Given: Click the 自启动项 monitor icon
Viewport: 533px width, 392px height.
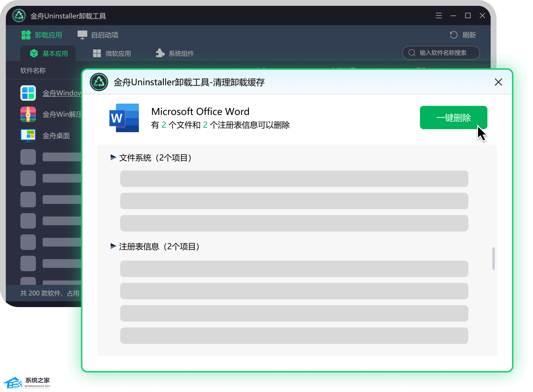Looking at the screenshot, I should [82, 35].
